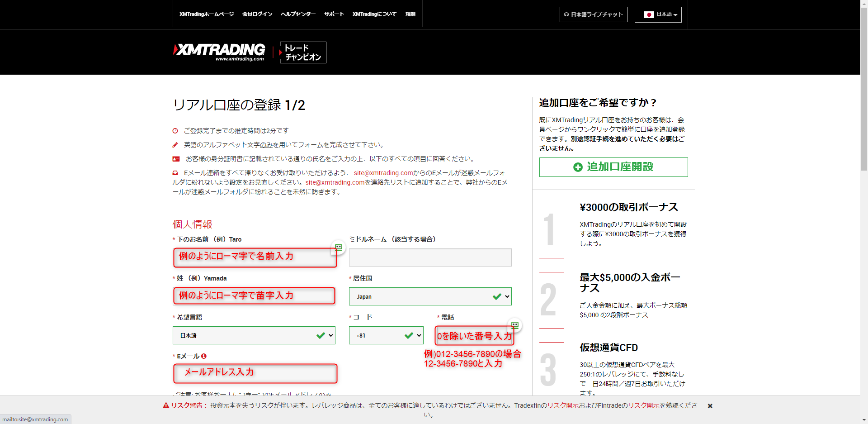Click the green widget icon above phone field
868x424 pixels.
point(514,325)
